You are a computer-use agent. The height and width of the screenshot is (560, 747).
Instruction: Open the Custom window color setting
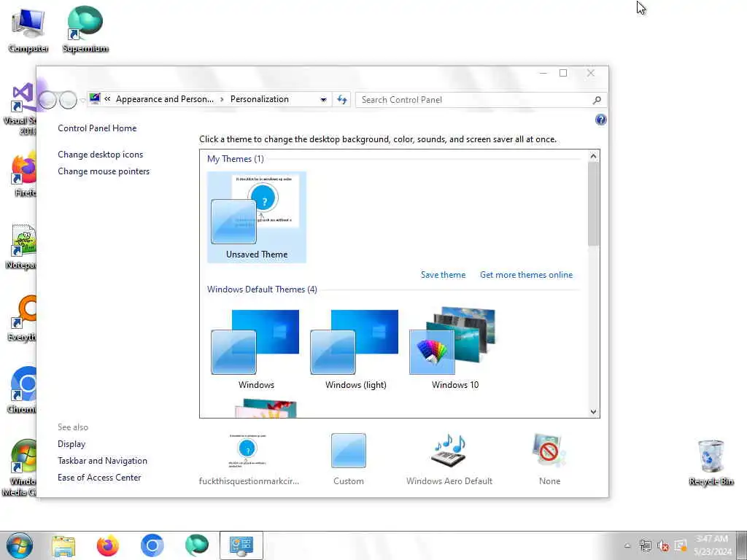pos(349,459)
